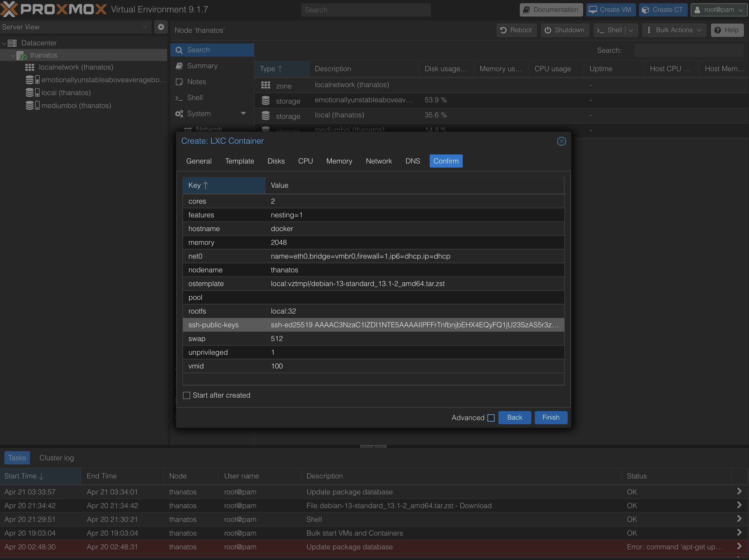Click the thanatos node icon
The image size is (749, 560).
pos(22,55)
